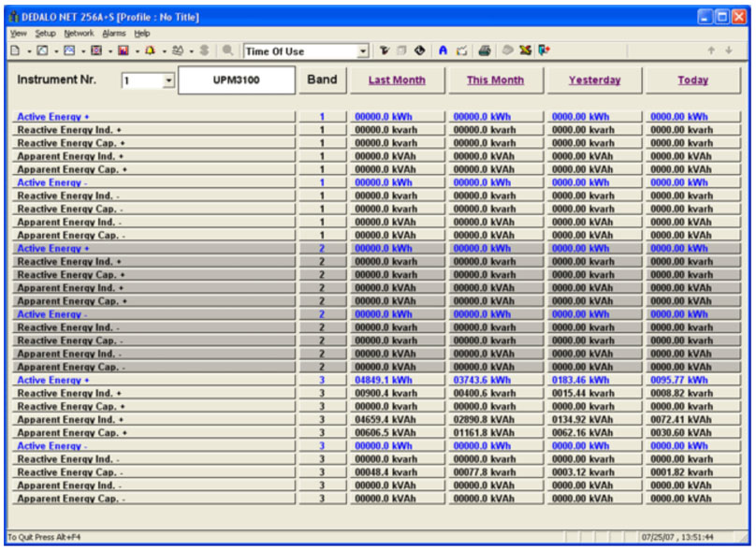756x550 pixels.
Task: Click the alarm bell toolbar icon
Action: (150, 51)
